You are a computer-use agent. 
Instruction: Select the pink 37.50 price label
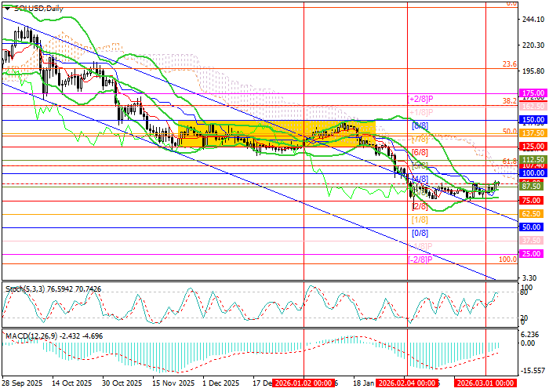click(x=531, y=240)
